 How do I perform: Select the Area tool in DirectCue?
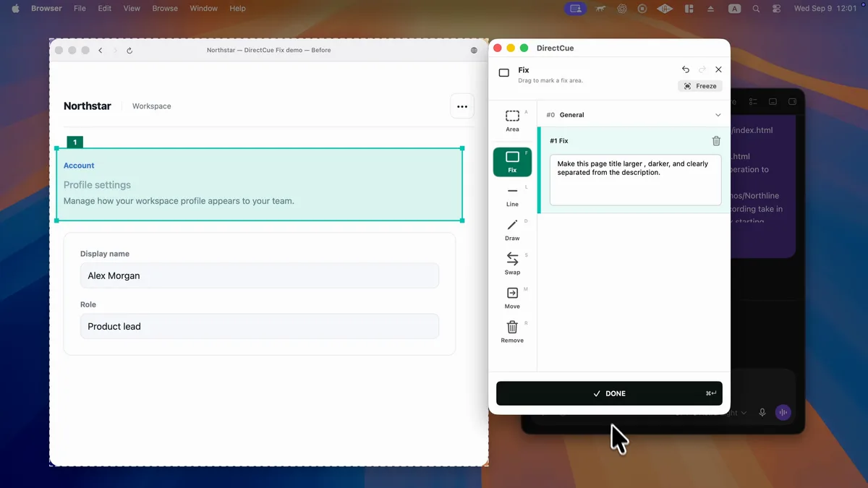tap(512, 120)
